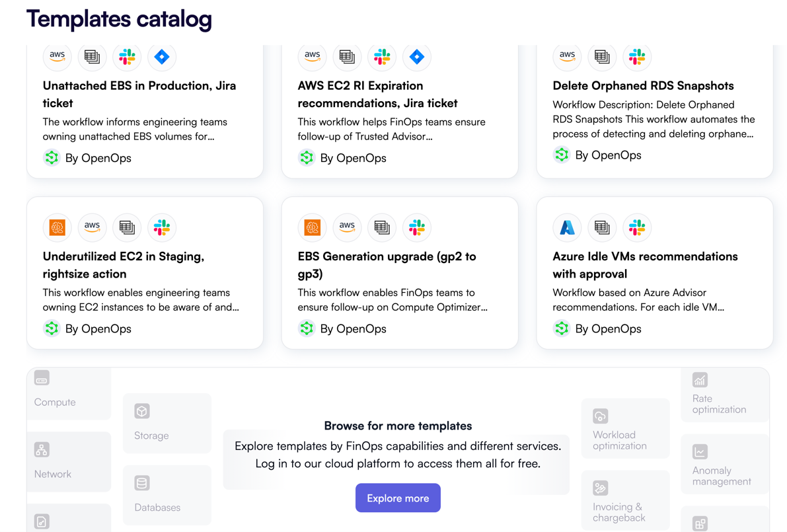Click the Invoicing & chargeback icon
Screen dimensions: 787x532
[x=600, y=488]
